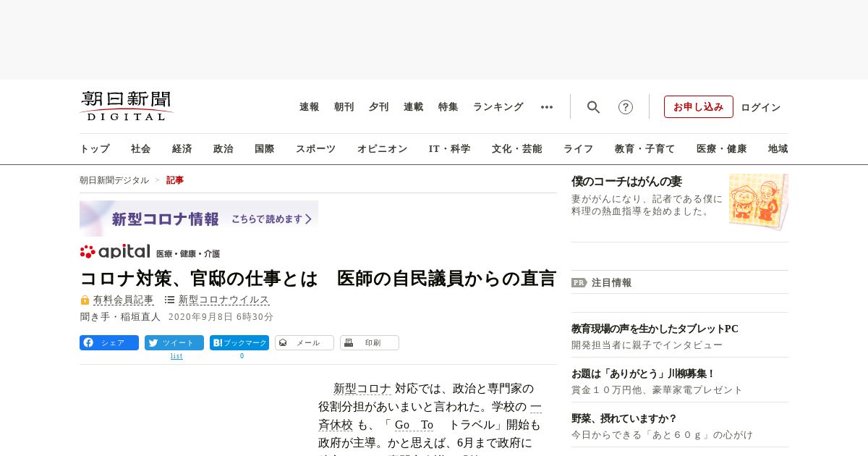This screenshot has width=868, height=456.
Task: Click the 新型コロナウイルス topic link
Action: coord(224,300)
